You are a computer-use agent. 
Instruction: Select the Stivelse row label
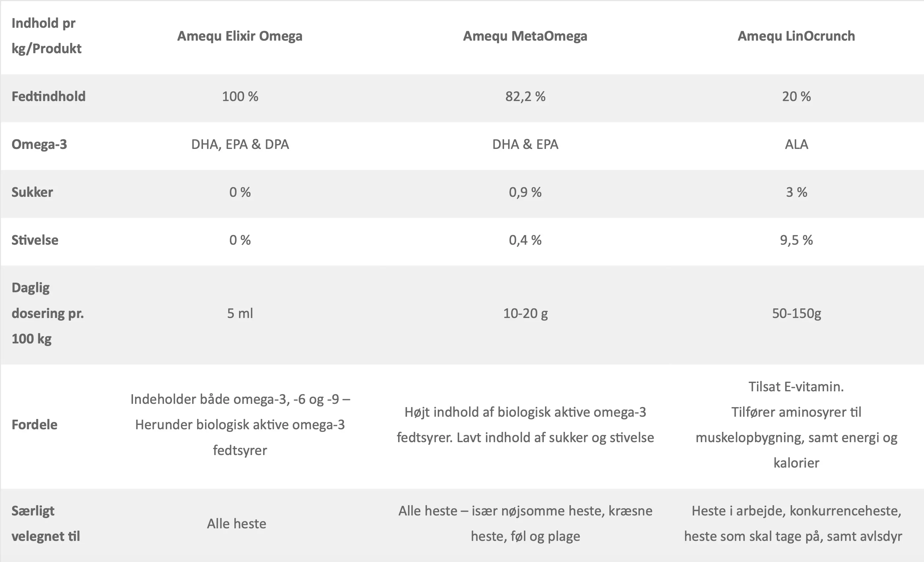pos(35,240)
